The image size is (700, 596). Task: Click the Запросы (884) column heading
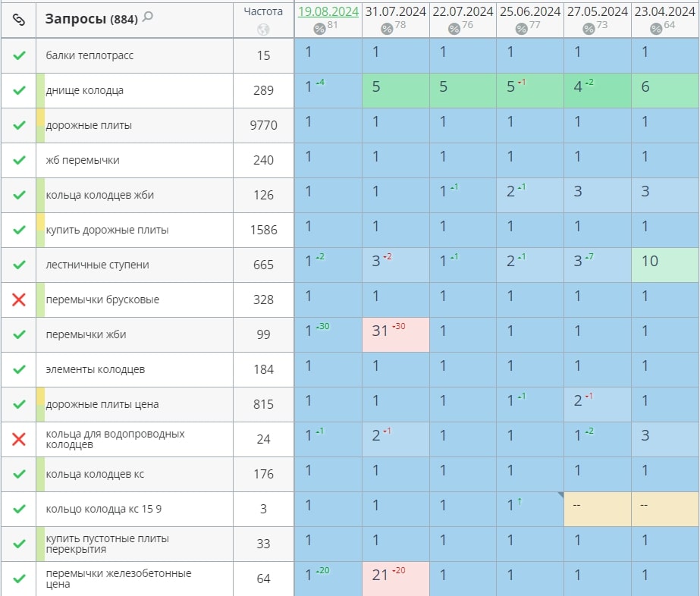click(91, 19)
